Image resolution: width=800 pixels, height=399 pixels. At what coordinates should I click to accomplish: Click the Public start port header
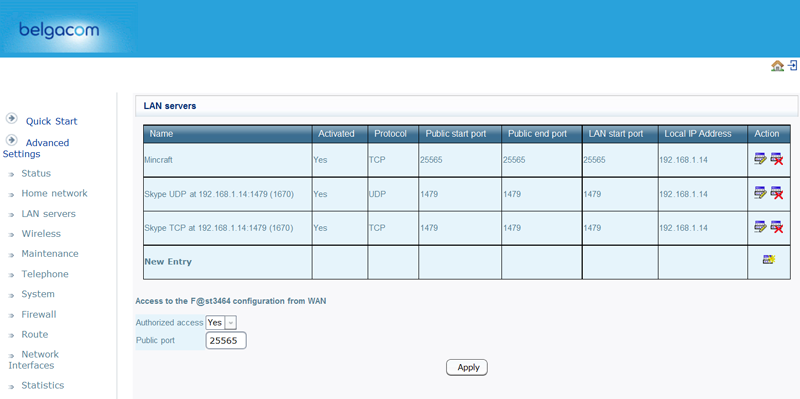pyautogui.click(x=460, y=134)
